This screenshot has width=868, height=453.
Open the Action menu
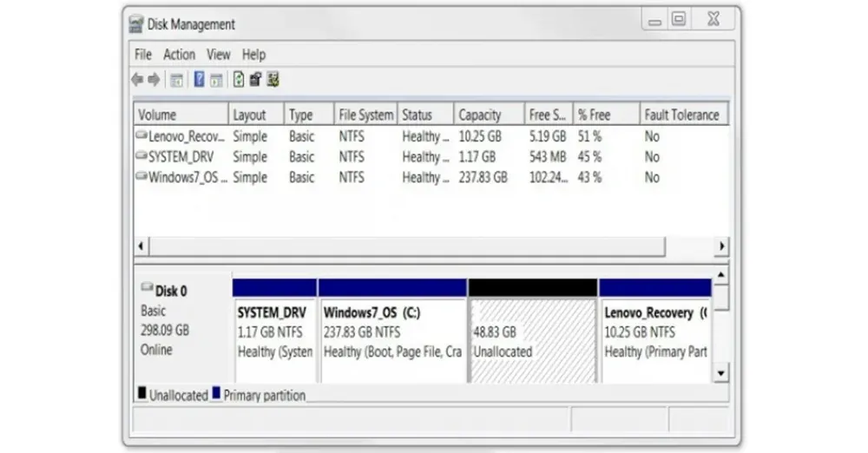[x=180, y=55]
